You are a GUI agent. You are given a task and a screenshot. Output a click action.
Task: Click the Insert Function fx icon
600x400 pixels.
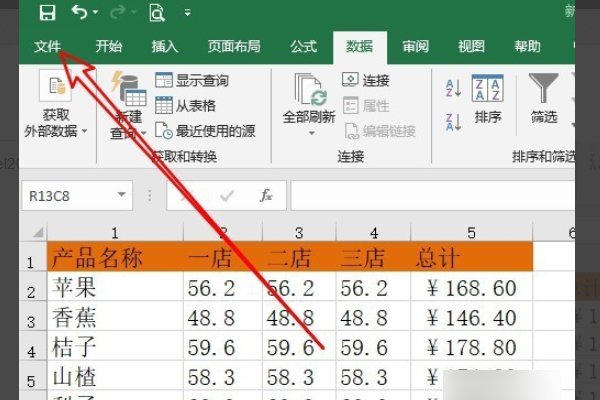tap(266, 195)
